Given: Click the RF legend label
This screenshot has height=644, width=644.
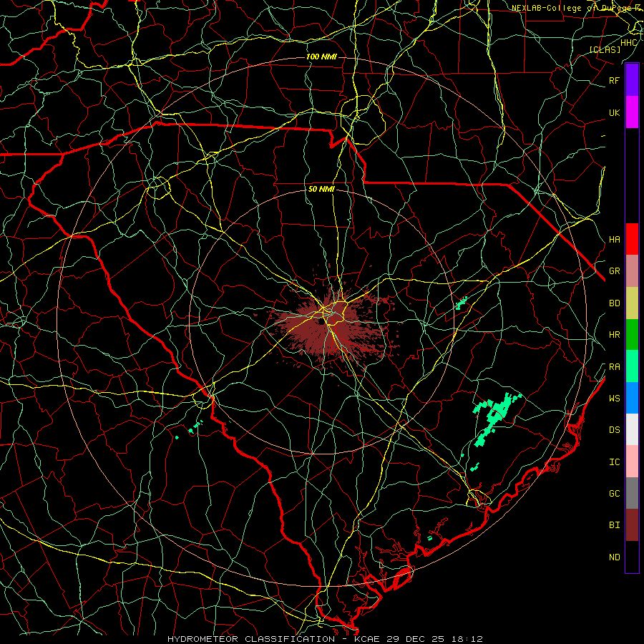Looking at the screenshot, I should coord(614,80).
